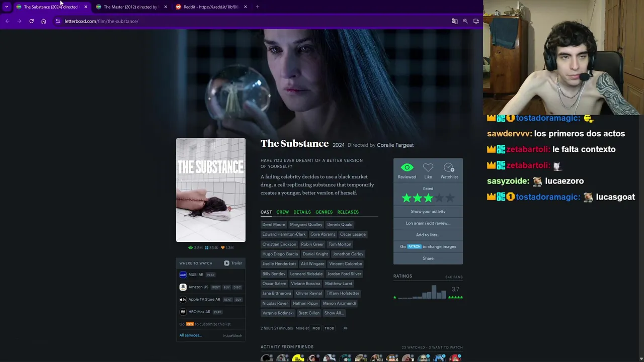Click the orange PRO badge
The width and height of the screenshot is (644, 362).
pyautogui.click(x=190, y=324)
